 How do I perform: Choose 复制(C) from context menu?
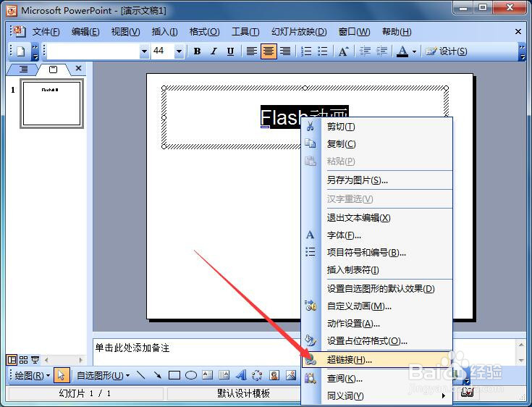point(377,144)
